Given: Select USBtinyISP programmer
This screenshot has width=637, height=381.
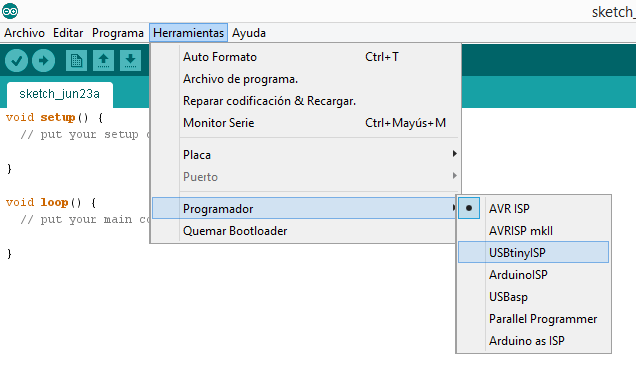Looking at the screenshot, I should [x=533, y=252].
